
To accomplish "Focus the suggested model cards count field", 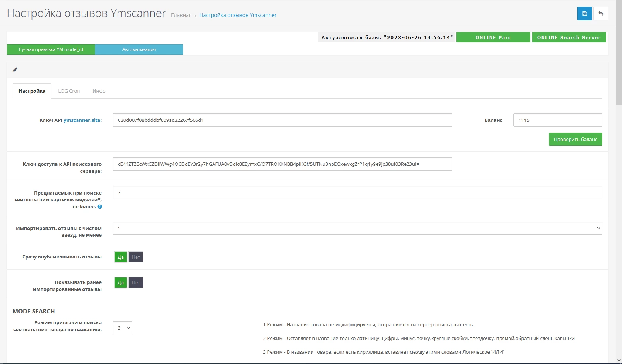I will click(x=357, y=192).
